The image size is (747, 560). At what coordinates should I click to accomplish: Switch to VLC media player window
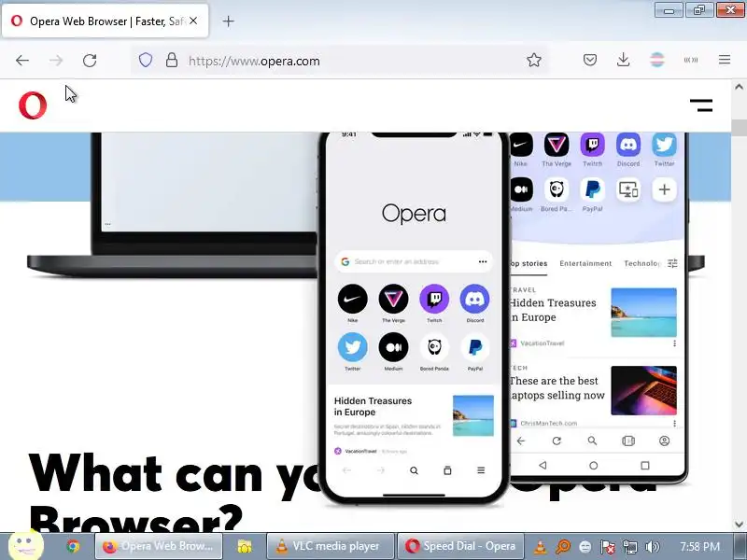point(331,546)
